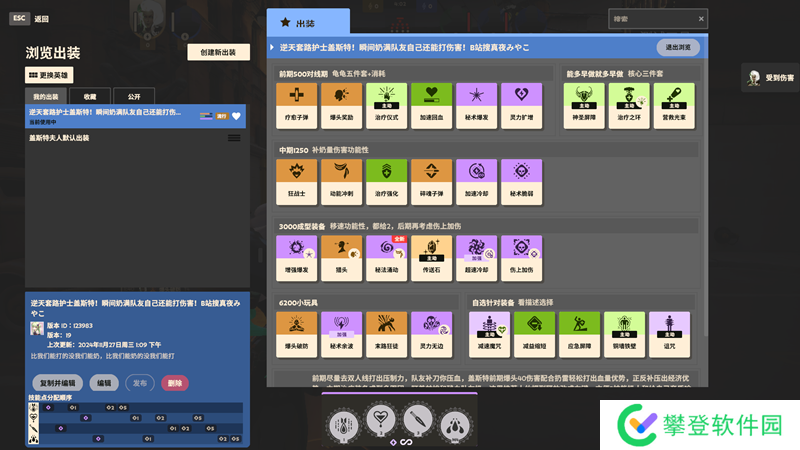Switch to the 收藏 tab
Screen dimensions: 800x450
coord(90,96)
